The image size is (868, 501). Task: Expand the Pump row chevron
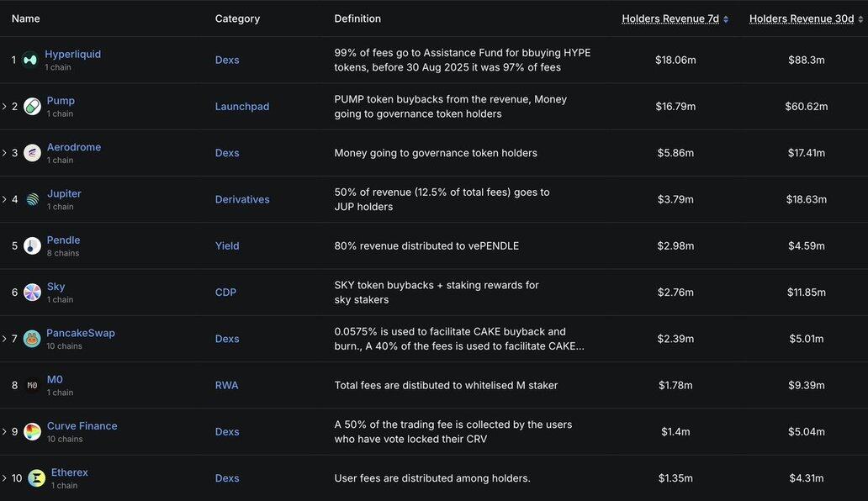coord(4,106)
